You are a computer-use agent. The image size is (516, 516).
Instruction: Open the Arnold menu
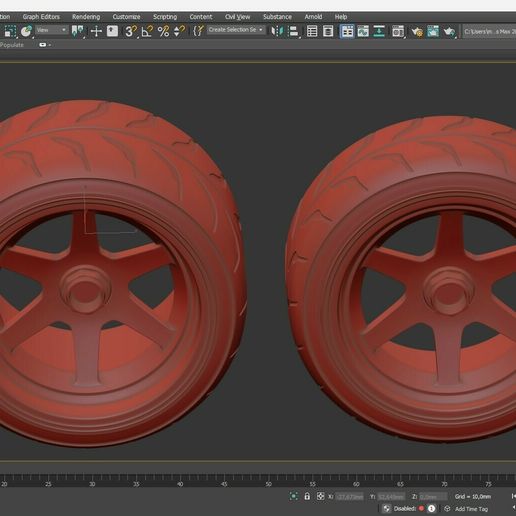[x=313, y=17]
